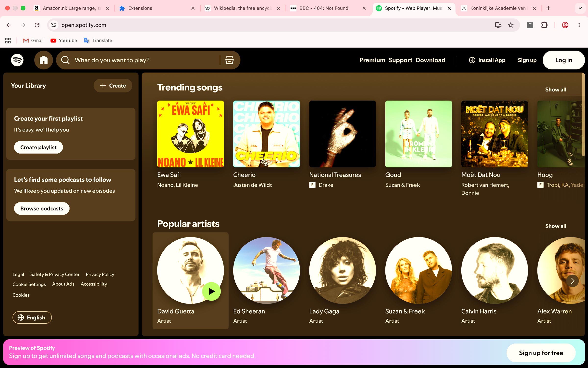The width and height of the screenshot is (588, 368).
Task: Click Browse podcasts button
Action: 42,208
